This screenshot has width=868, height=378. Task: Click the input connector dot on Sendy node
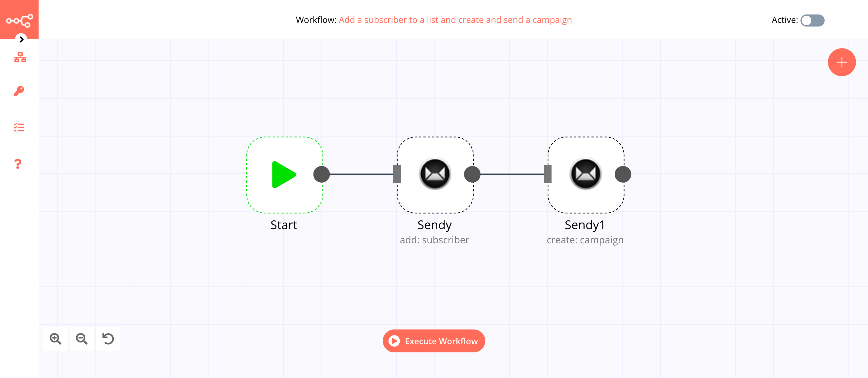tap(397, 174)
